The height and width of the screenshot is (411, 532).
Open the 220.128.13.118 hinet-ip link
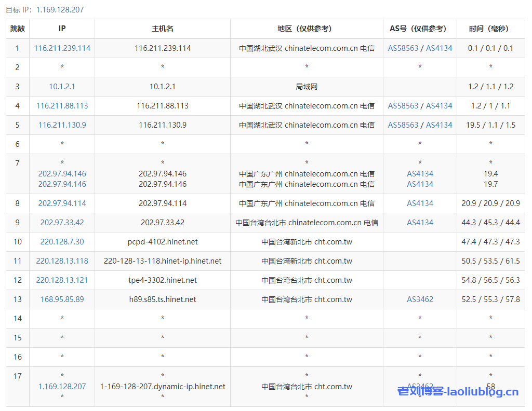(x=62, y=261)
